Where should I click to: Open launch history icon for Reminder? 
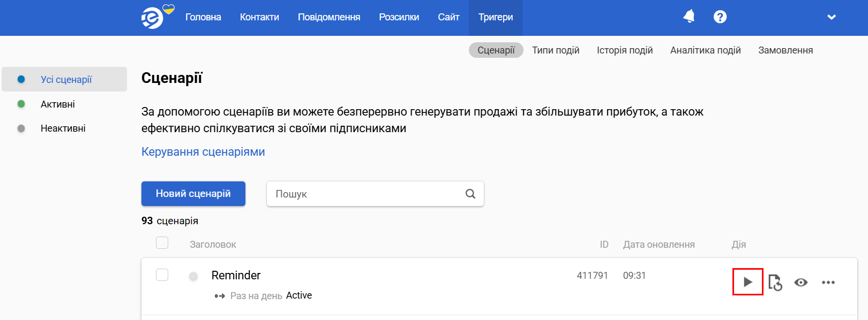coord(775,282)
